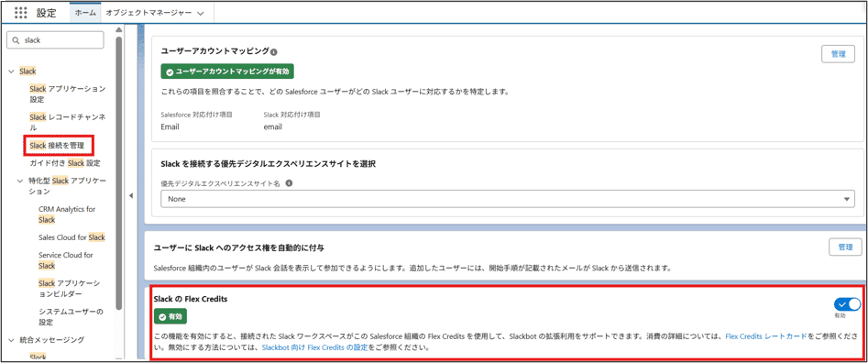Click 管理 button for ユーザーアカウントマッピング
This screenshot has height=363, width=868.
click(838, 54)
